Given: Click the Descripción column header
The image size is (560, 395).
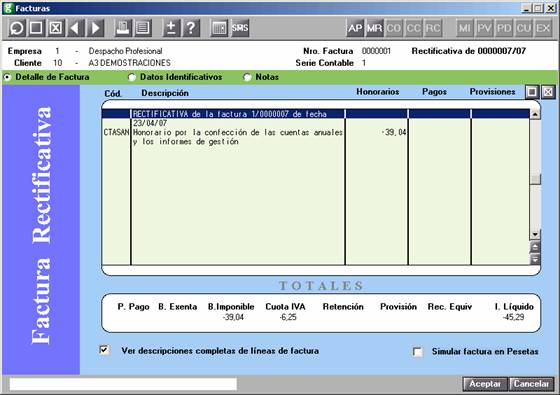Looking at the screenshot, I should pos(165,93).
